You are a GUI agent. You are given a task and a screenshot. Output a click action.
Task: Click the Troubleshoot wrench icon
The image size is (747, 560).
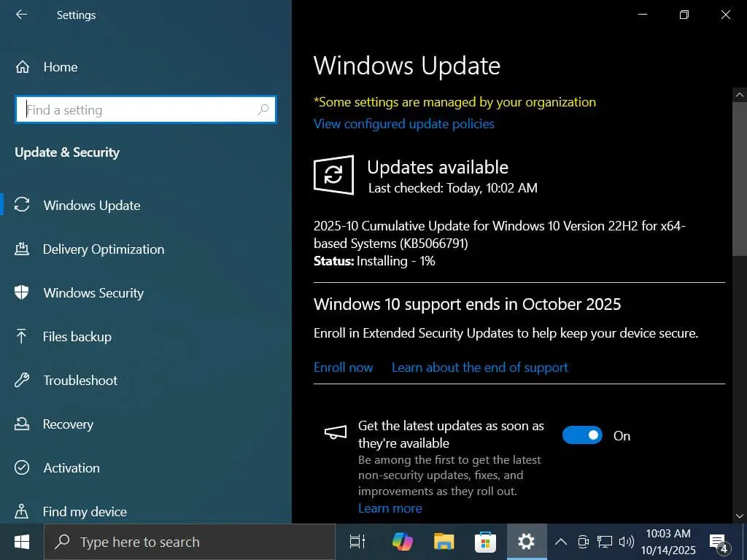pyautogui.click(x=22, y=380)
